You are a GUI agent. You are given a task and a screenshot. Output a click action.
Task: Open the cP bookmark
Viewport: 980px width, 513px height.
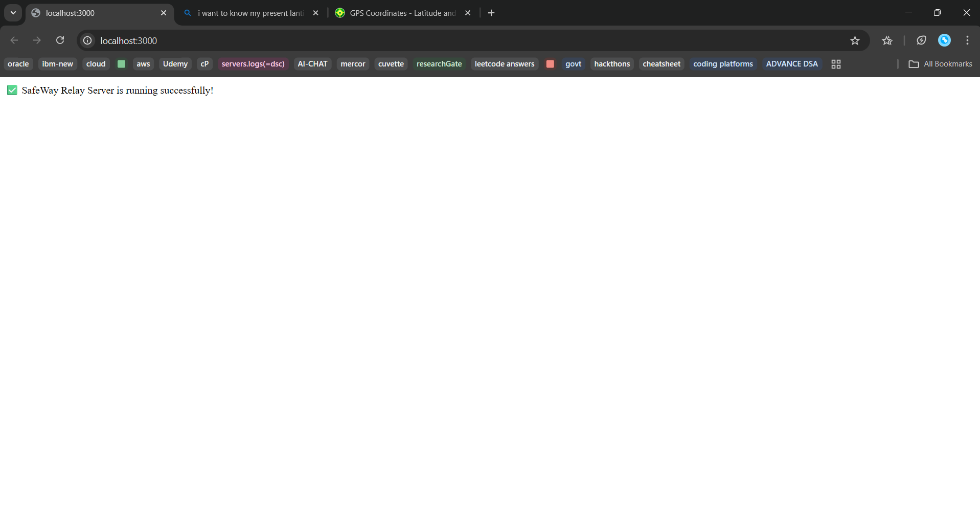[204, 64]
